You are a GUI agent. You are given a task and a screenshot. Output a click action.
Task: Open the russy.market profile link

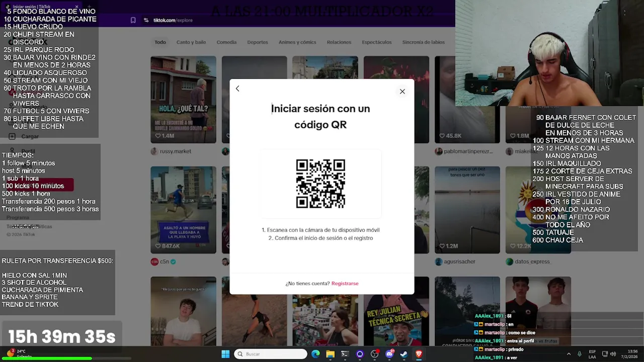tap(176, 151)
